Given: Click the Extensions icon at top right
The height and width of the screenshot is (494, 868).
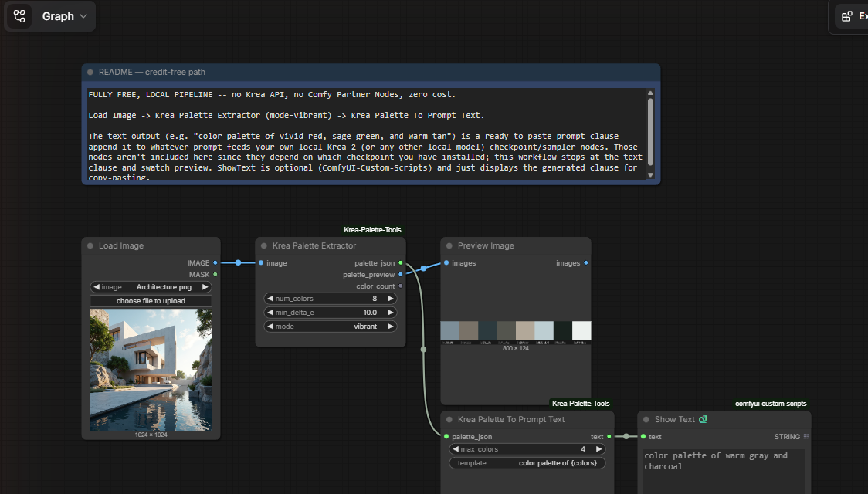Looking at the screenshot, I should [847, 17].
